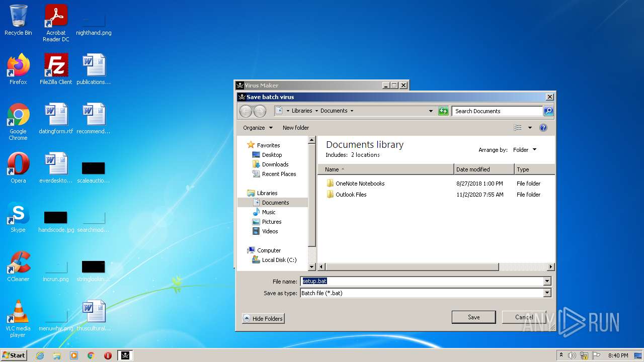644x362 pixels.
Task: Open the Organize menu
Action: point(258,128)
